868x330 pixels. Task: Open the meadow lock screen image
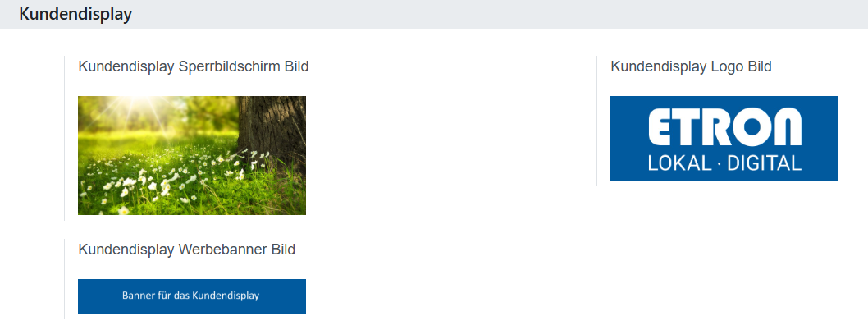191,155
